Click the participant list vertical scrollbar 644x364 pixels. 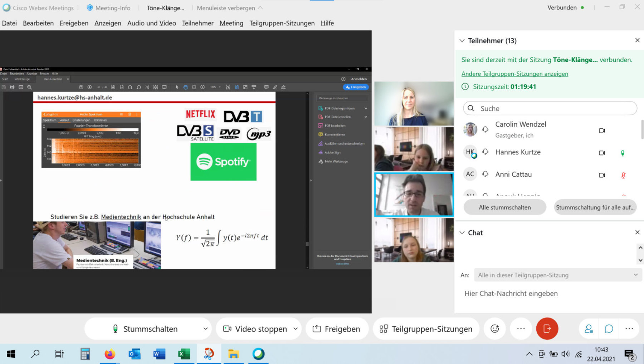tap(642, 130)
